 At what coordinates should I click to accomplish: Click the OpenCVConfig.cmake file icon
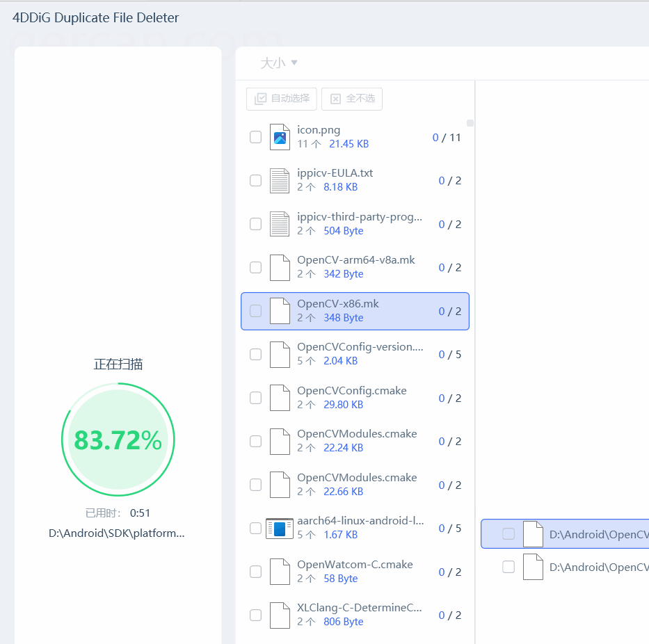(280, 398)
